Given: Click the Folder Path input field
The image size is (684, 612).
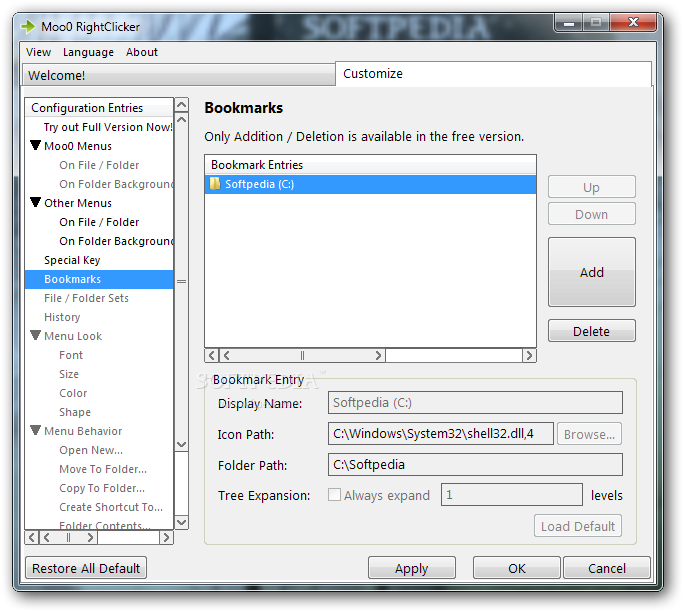Looking at the screenshot, I should [x=475, y=465].
